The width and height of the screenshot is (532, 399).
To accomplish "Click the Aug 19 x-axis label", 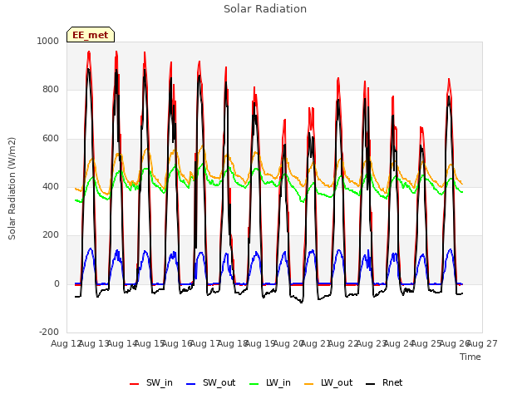I will coord(260,343).
